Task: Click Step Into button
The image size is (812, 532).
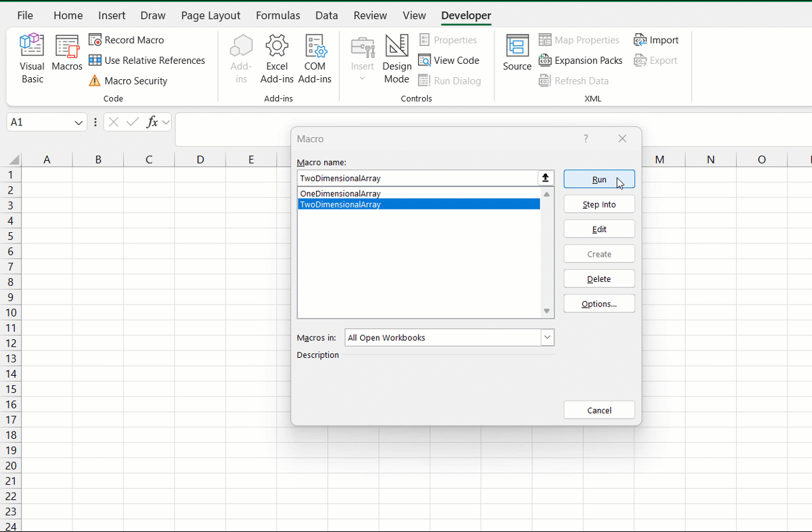Action: pos(599,204)
